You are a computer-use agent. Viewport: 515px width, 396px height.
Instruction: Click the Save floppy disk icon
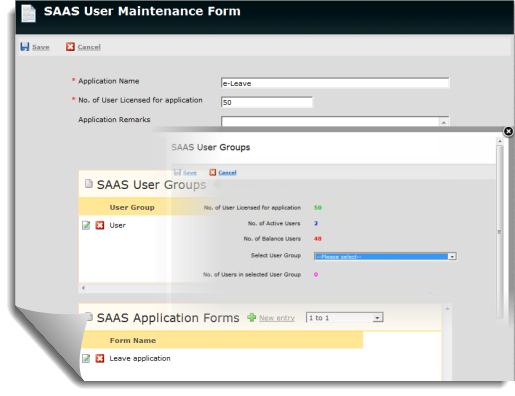[25, 47]
